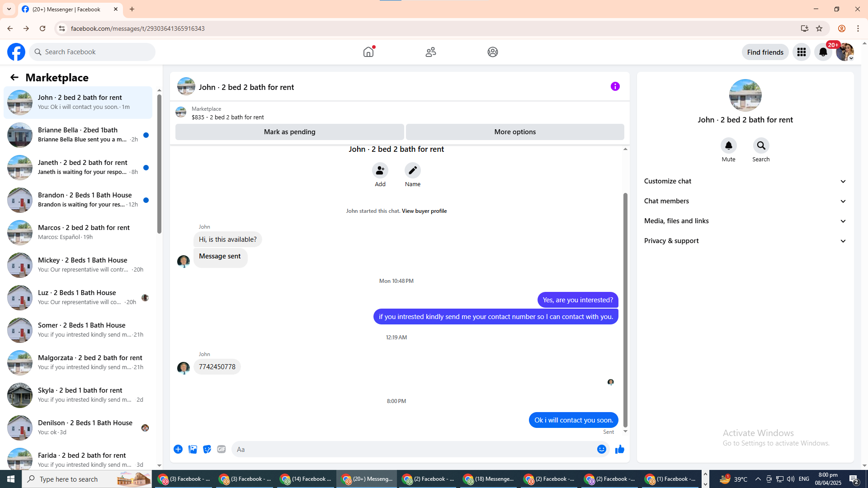This screenshot has width=868, height=488.
Task: Edit chat name with pencil icon
Action: 412,170
